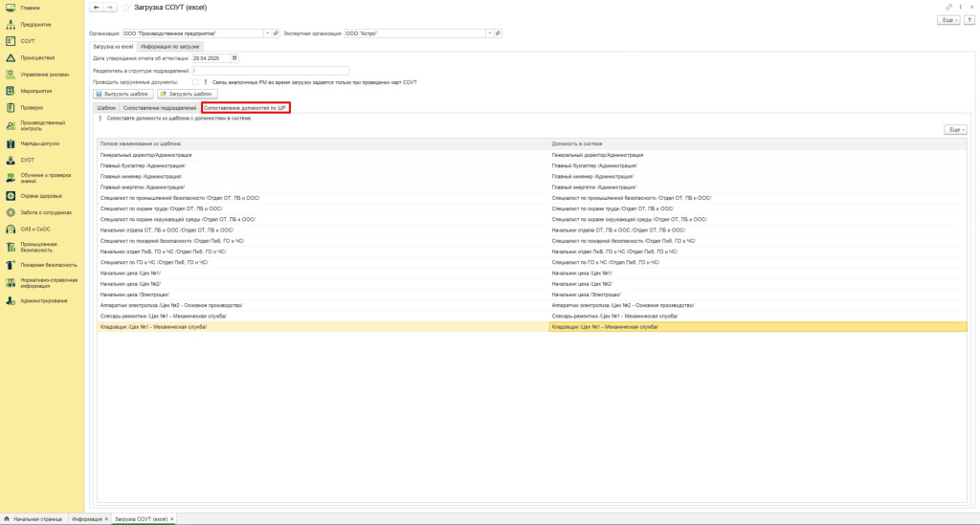980x525 pixels.
Task: Select template row Генеральный директор/Администрация
Action: coord(323,155)
